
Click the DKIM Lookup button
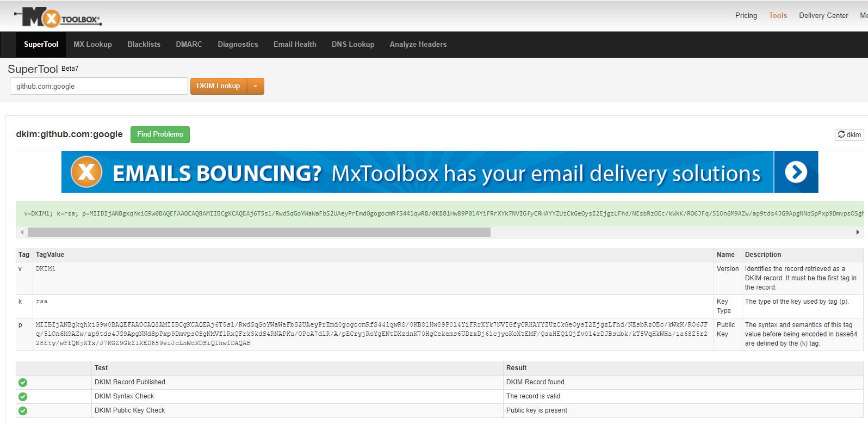[218, 86]
